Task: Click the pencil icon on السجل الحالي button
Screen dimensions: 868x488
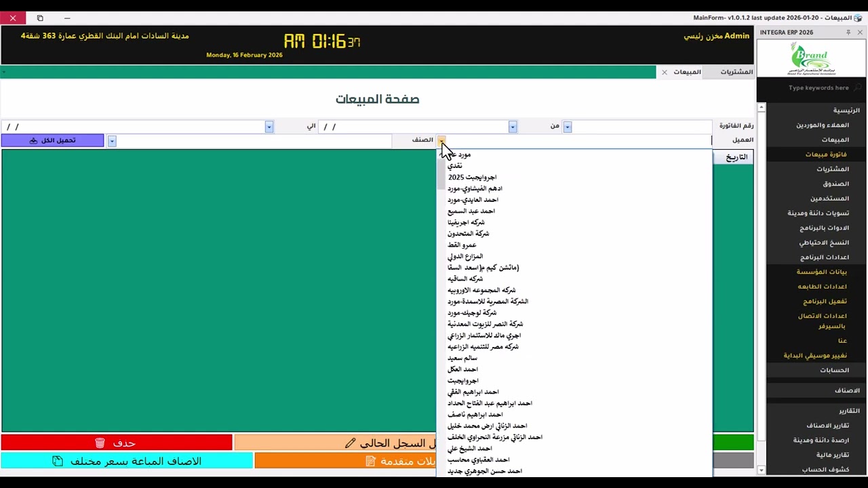Action: 350,443
